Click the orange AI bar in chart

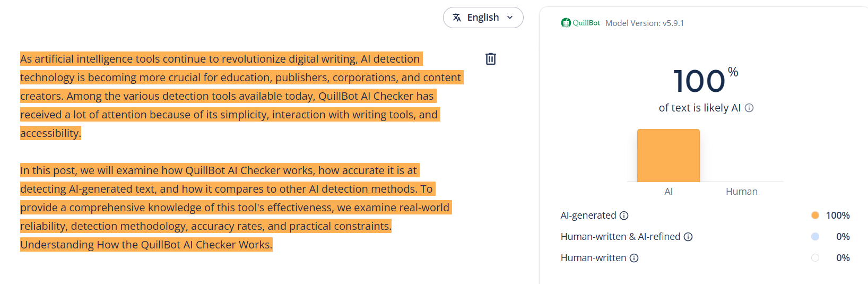[x=668, y=156]
